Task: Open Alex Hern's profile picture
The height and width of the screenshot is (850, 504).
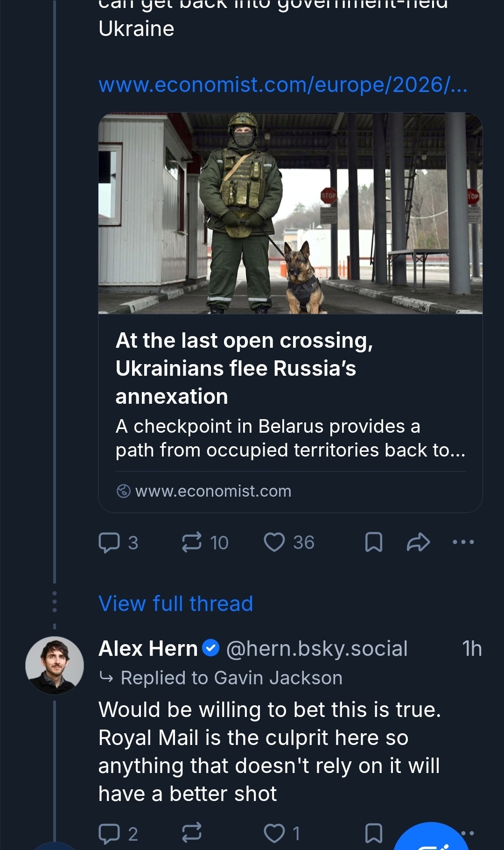Action: coord(55,665)
